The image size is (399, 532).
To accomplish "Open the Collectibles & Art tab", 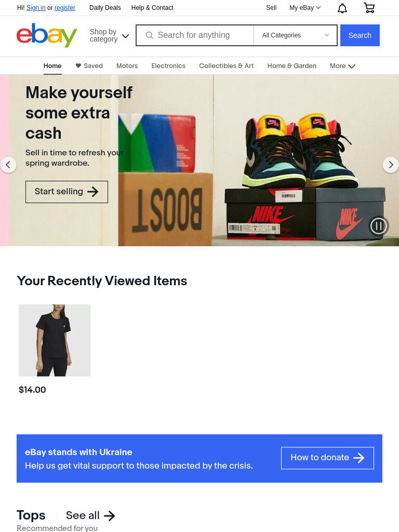I will pyautogui.click(x=227, y=66).
